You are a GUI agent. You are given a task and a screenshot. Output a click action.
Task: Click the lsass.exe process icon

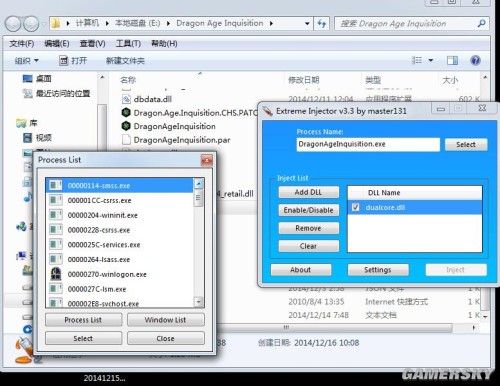point(56,259)
